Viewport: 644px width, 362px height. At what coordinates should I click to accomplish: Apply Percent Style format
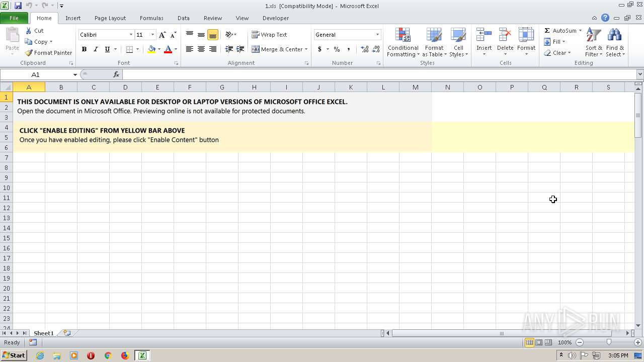coord(337,49)
